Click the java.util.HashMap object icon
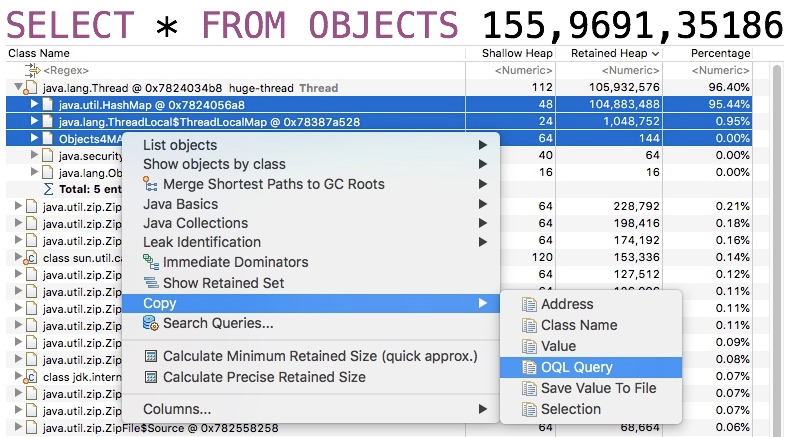 (x=47, y=105)
